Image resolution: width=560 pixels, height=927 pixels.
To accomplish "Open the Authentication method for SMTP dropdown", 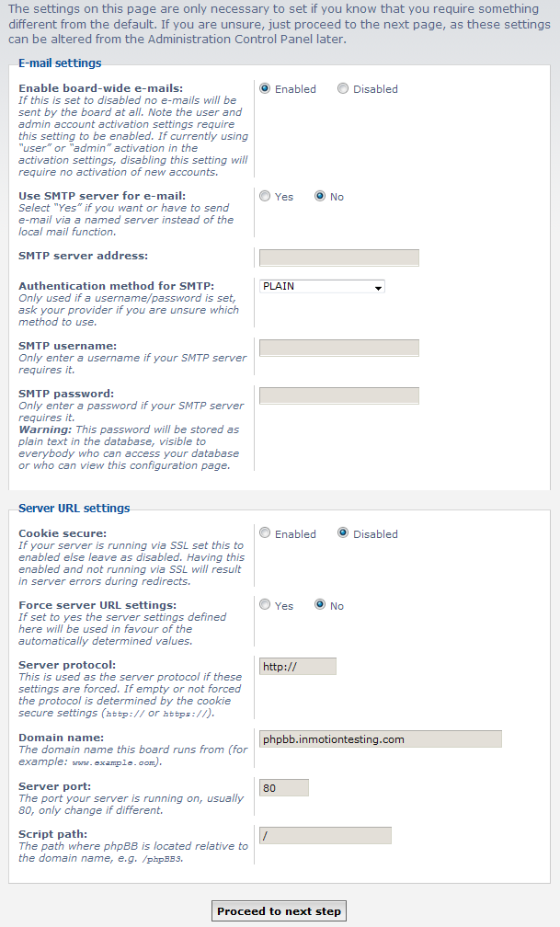I will click(322, 287).
